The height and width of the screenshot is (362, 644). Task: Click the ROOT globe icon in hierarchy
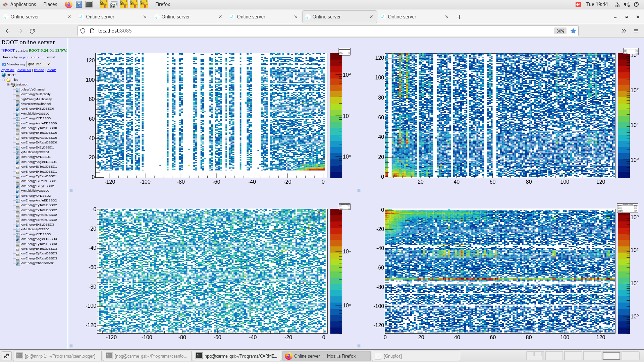4,75
